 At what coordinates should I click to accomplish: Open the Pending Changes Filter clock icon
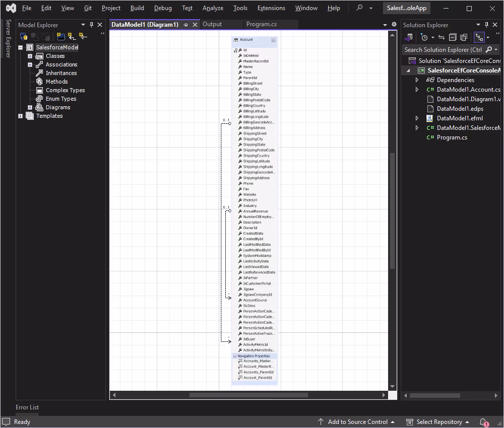pos(425,37)
